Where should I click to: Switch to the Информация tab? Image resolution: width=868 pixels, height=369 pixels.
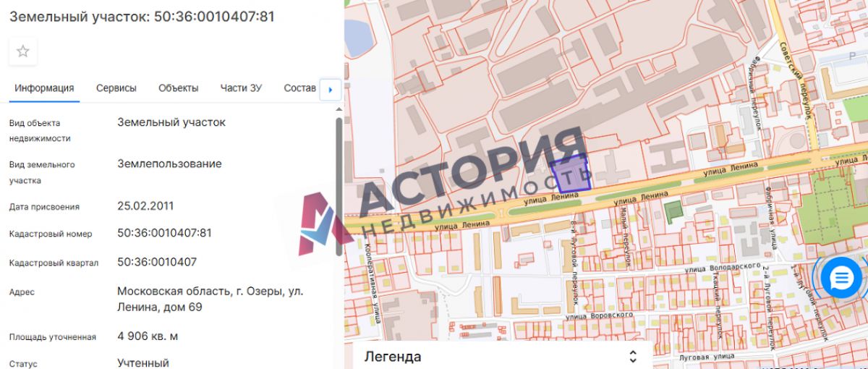[44, 88]
